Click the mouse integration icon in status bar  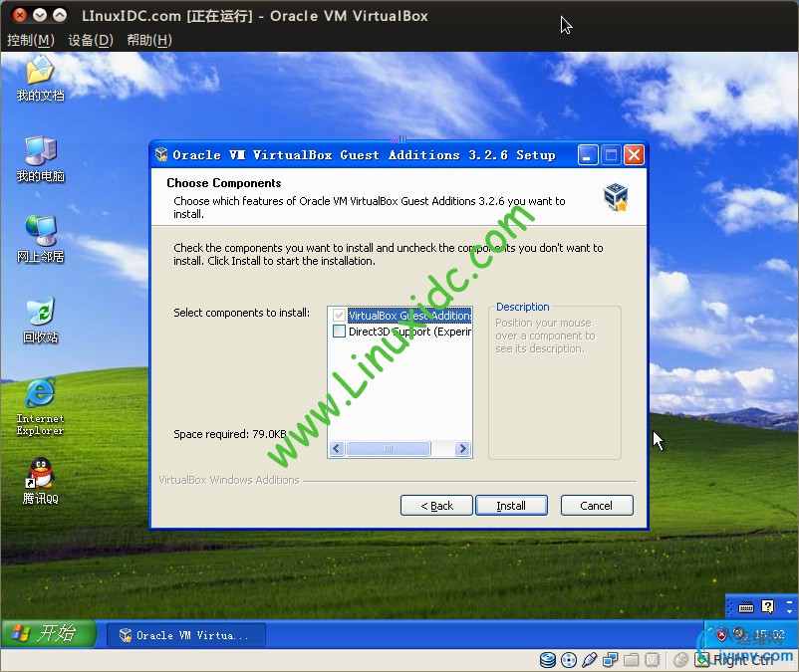point(680,660)
